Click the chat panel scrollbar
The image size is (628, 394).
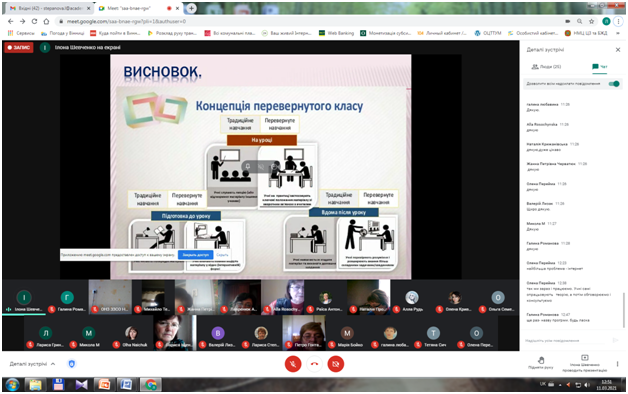623,310
